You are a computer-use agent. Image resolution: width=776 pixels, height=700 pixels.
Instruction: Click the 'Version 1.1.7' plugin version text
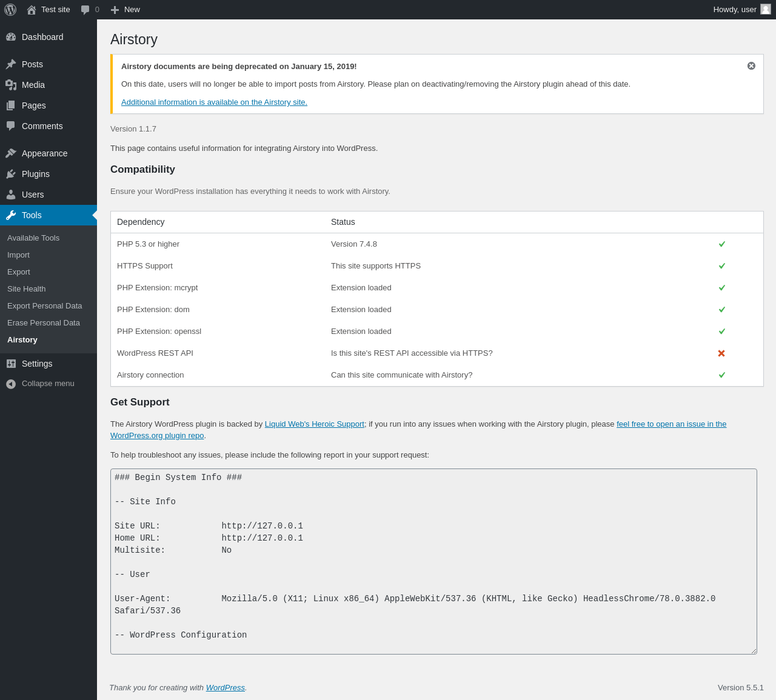[x=133, y=129]
